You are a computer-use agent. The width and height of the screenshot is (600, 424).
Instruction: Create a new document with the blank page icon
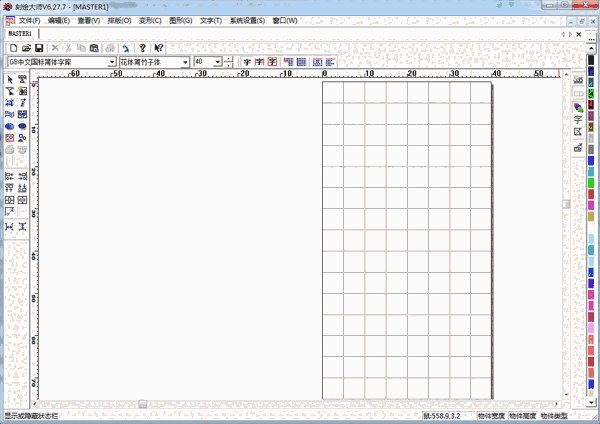pyautogui.click(x=13, y=48)
